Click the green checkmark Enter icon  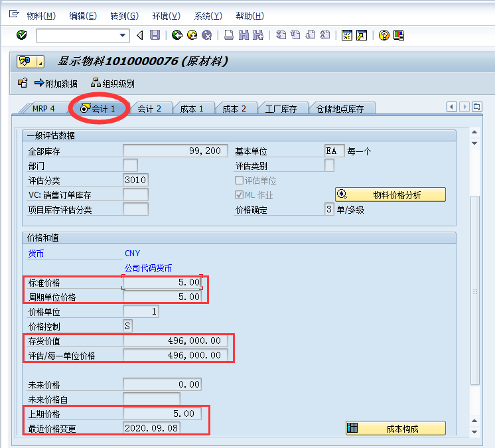(22, 35)
